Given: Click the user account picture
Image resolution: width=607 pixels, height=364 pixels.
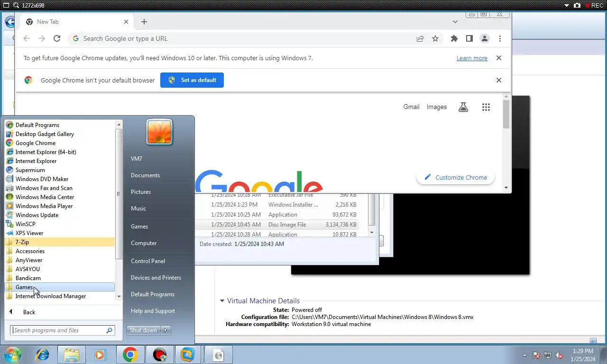Looking at the screenshot, I should [159, 132].
